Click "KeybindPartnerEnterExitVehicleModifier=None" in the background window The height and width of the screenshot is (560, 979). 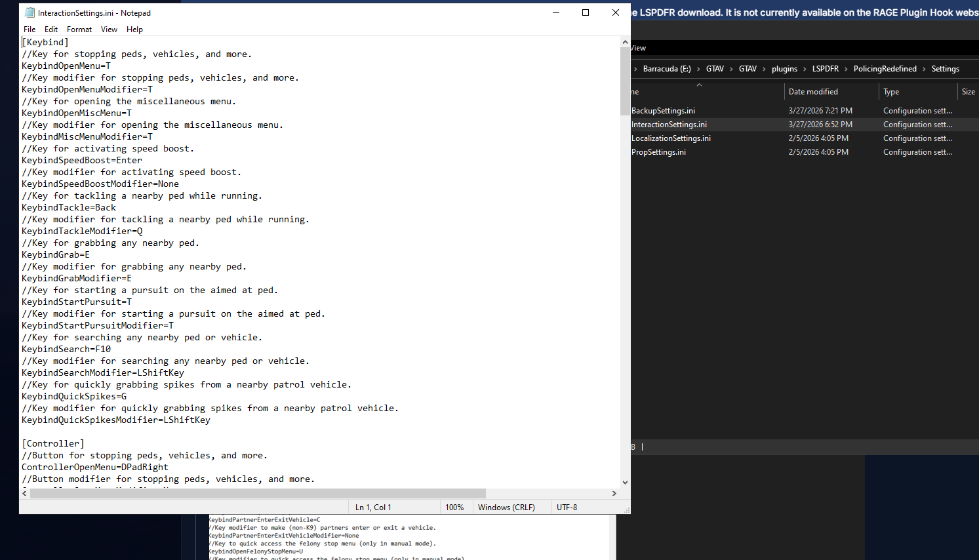coord(284,536)
